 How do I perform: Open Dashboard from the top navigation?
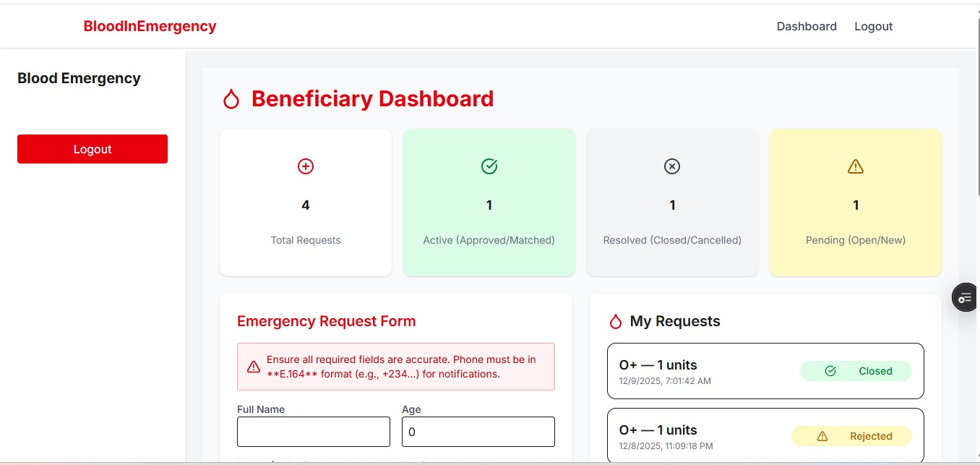[x=807, y=27]
